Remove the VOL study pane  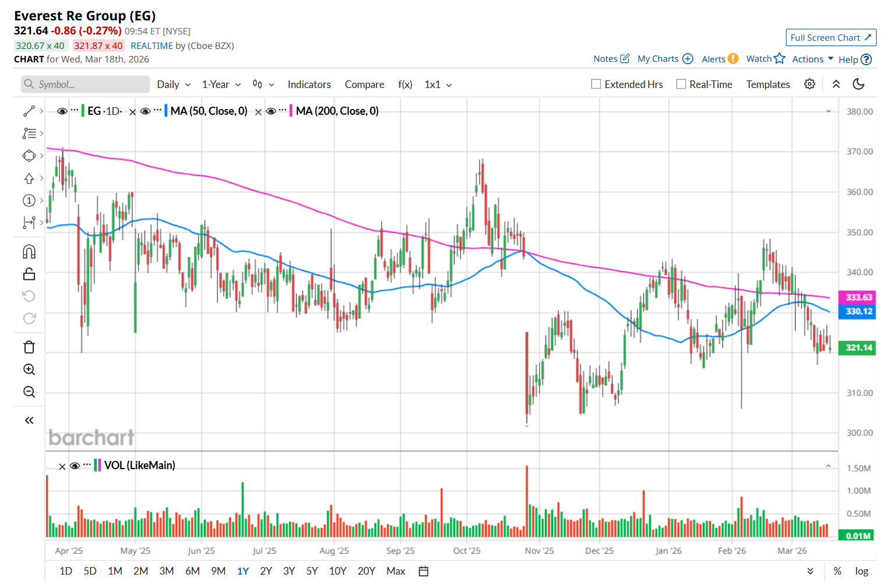pyautogui.click(x=62, y=466)
